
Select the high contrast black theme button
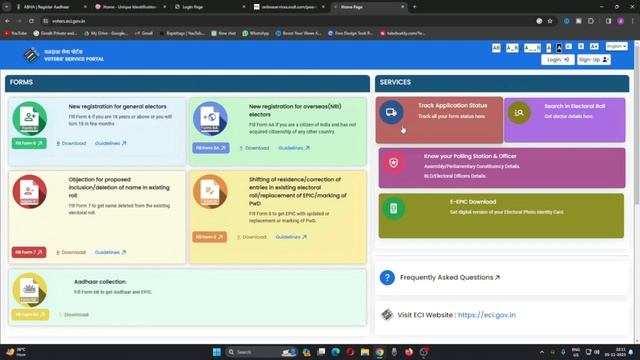click(559, 48)
